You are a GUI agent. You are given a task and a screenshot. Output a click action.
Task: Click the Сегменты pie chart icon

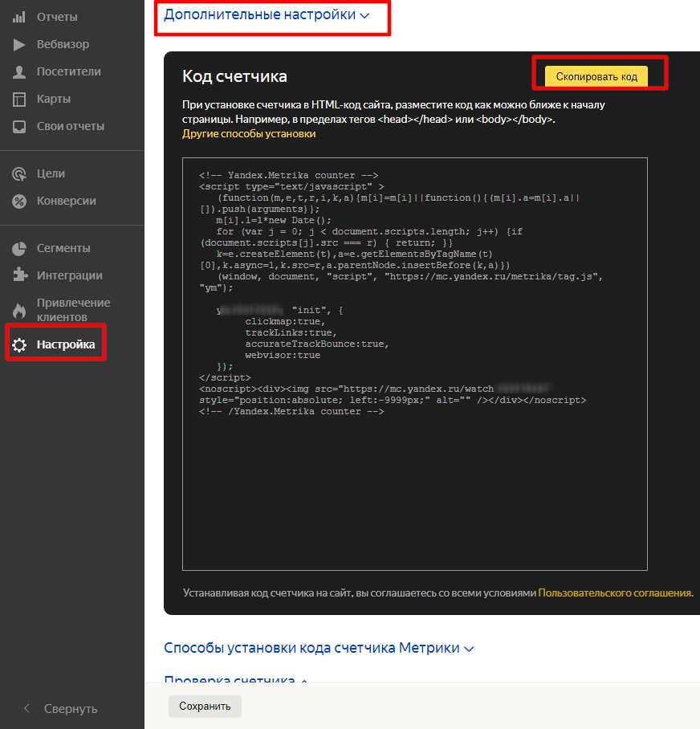(x=19, y=249)
